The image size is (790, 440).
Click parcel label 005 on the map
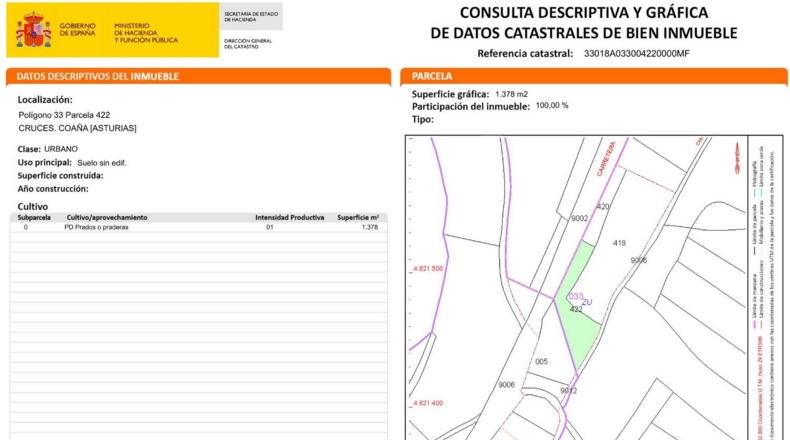tap(541, 361)
